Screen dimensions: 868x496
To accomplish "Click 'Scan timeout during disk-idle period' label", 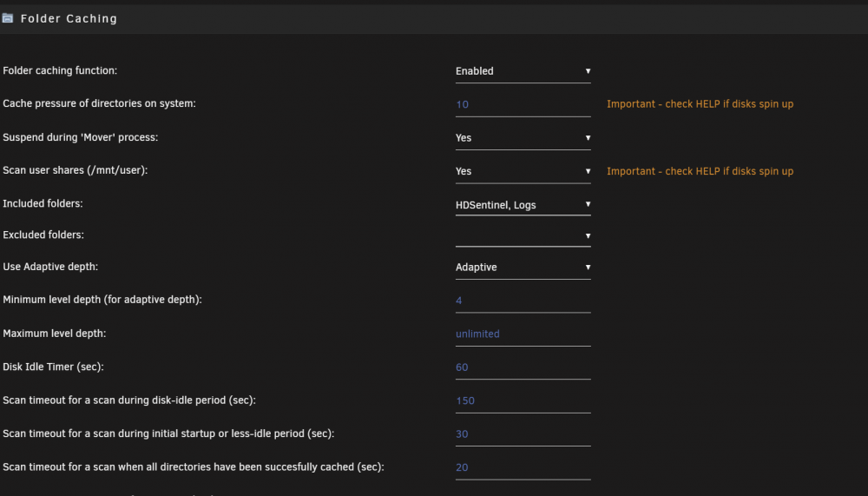I will click(x=129, y=400).
